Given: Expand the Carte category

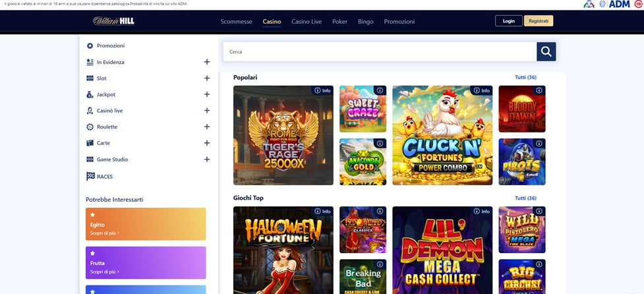Looking at the screenshot, I should click(x=207, y=143).
